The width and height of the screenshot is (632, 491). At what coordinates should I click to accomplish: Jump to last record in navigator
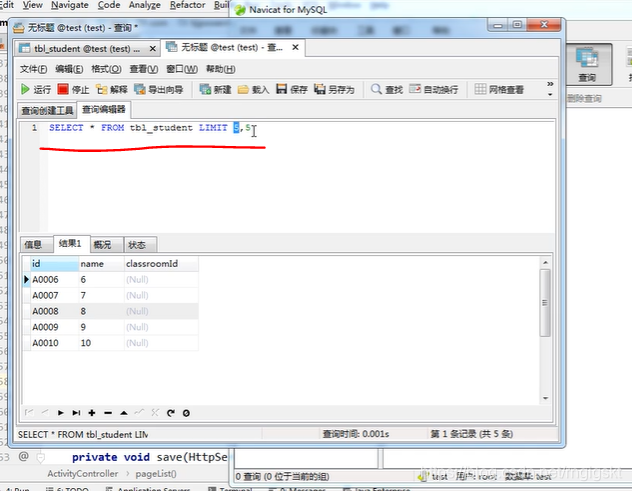(76, 412)
